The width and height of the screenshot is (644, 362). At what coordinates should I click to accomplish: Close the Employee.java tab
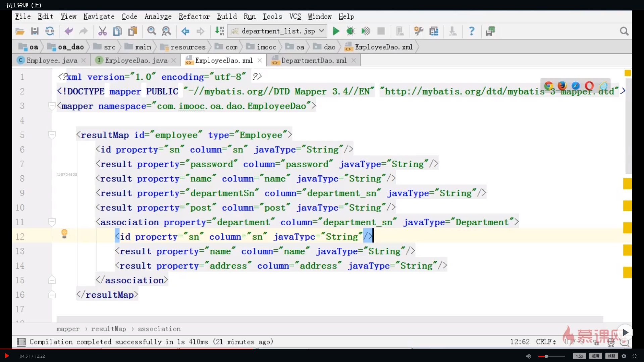point(84,60)
